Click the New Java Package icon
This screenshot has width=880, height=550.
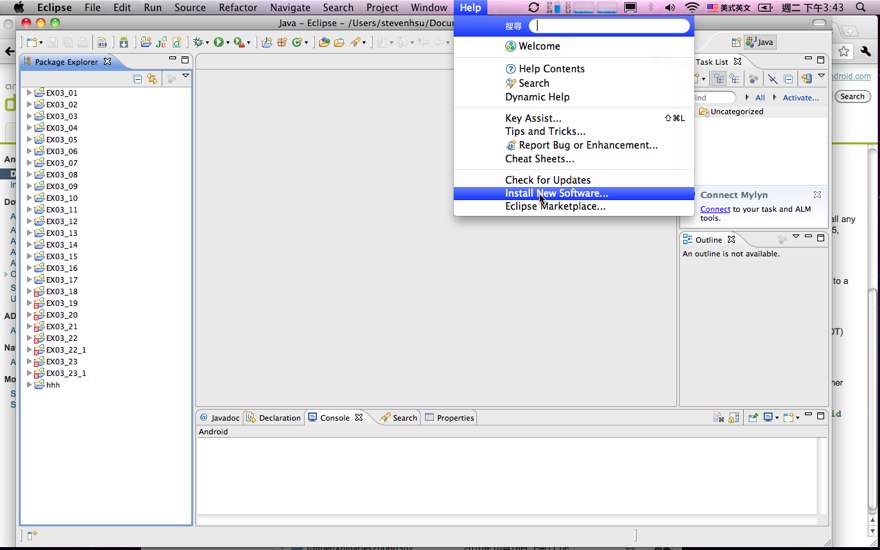coord(282,42)
